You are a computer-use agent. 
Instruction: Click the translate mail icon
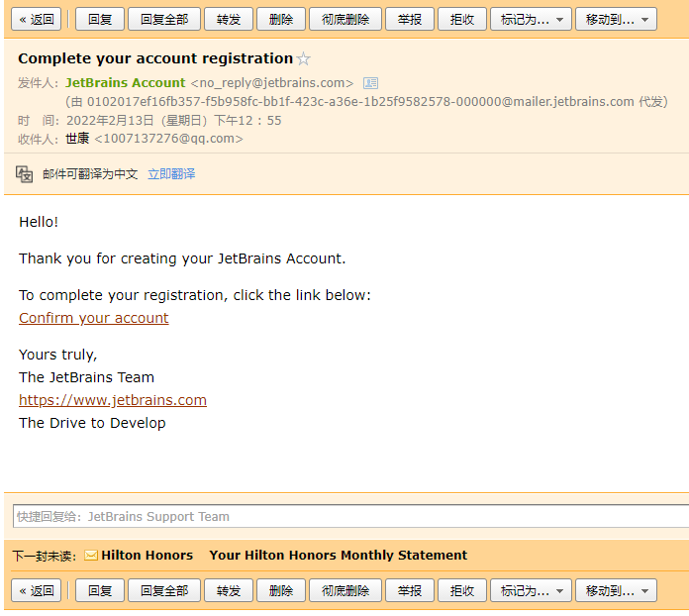(25, 174)
